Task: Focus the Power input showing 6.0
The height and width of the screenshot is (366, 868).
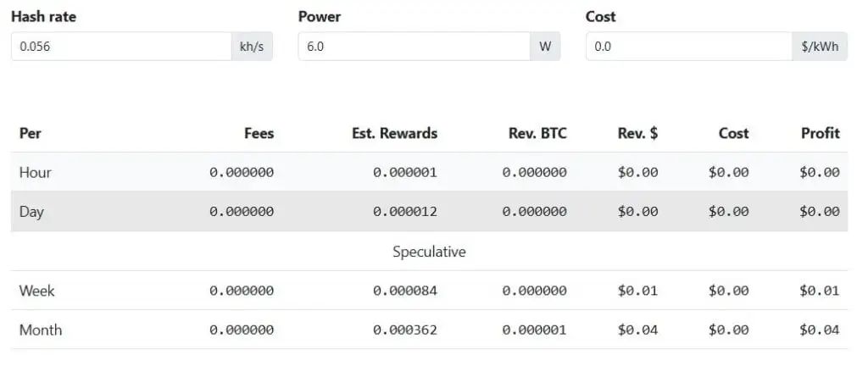Action: click(x=414, y=47)
